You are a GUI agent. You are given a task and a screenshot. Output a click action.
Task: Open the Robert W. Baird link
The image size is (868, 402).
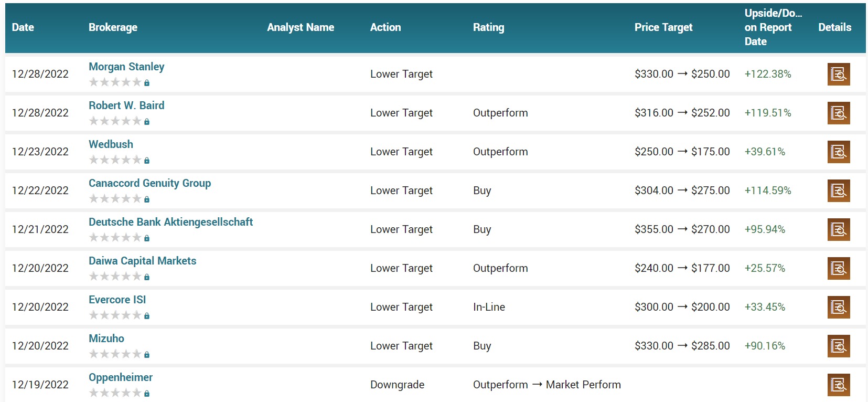126,105
